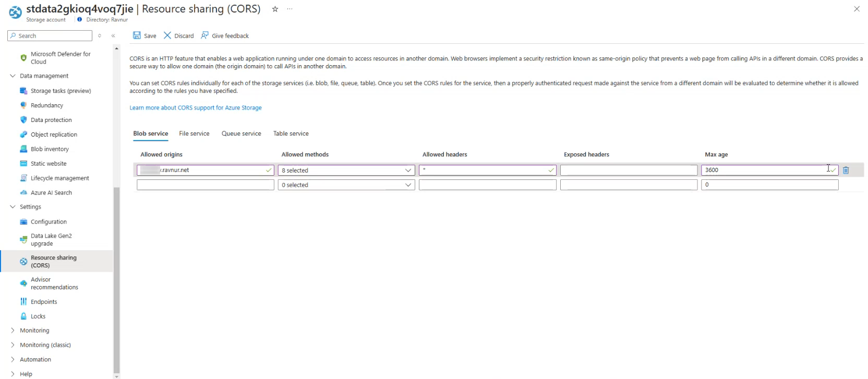Collapse the sidebar with double-chevron icon

(113, 36)
